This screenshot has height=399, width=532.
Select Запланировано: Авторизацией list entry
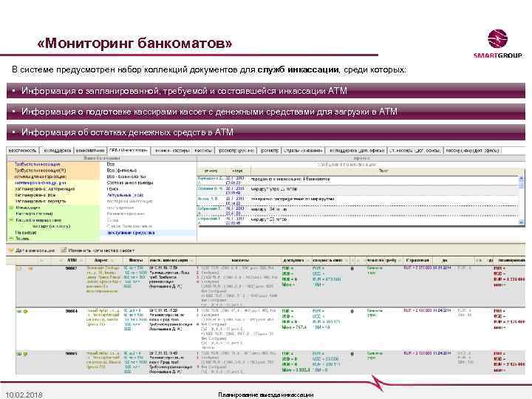click(45, 189)
